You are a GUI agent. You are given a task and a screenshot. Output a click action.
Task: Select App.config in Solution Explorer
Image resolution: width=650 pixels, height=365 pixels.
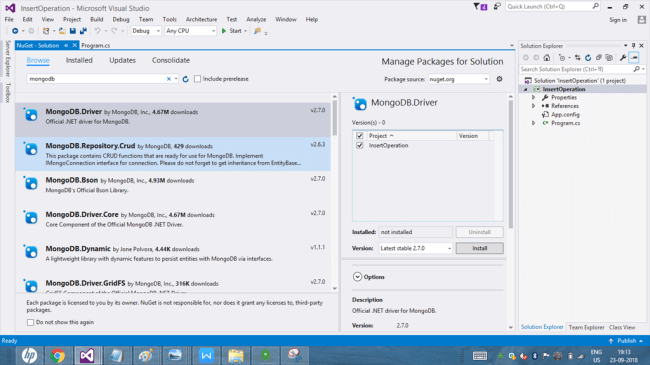(x=565, y=114)
